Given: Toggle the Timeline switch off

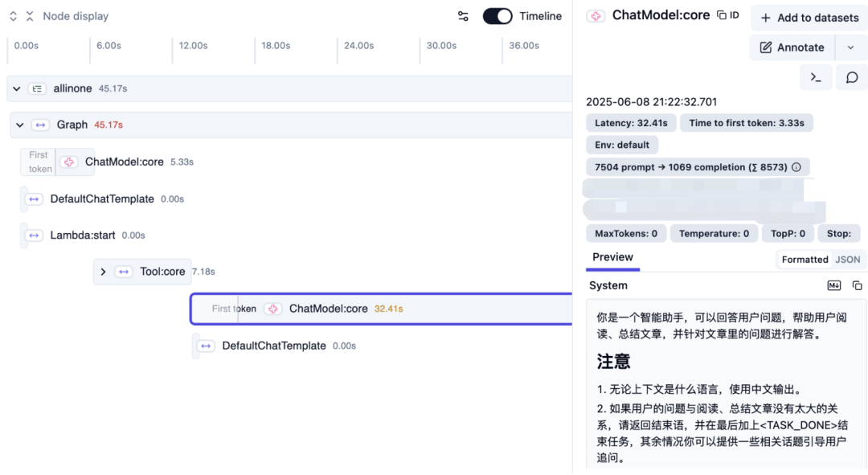Looking at the screenshot, I should click(x=497, y=15).
